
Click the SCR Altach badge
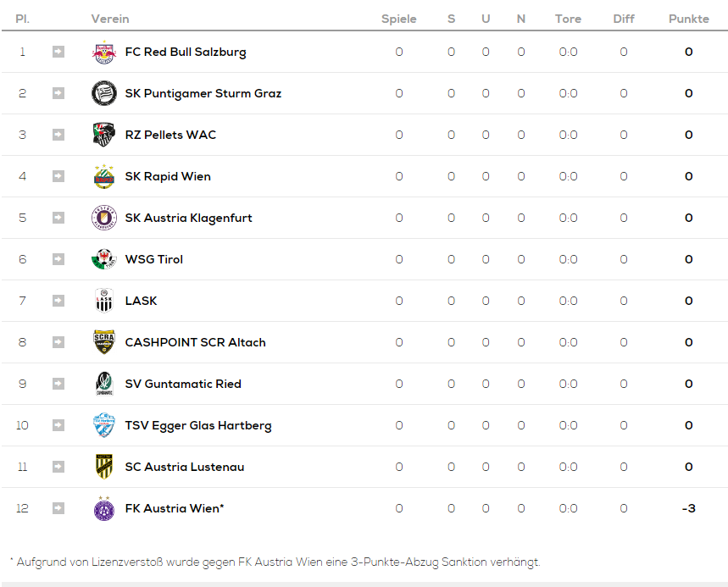pos(104,342)
